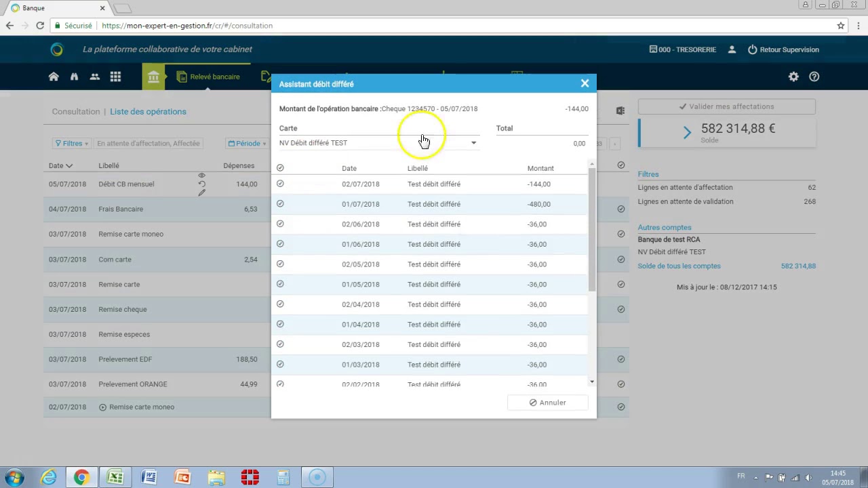Screen dimensions: 868x488
Task: Open the Période dropdown
Action: tap(248, 143)
